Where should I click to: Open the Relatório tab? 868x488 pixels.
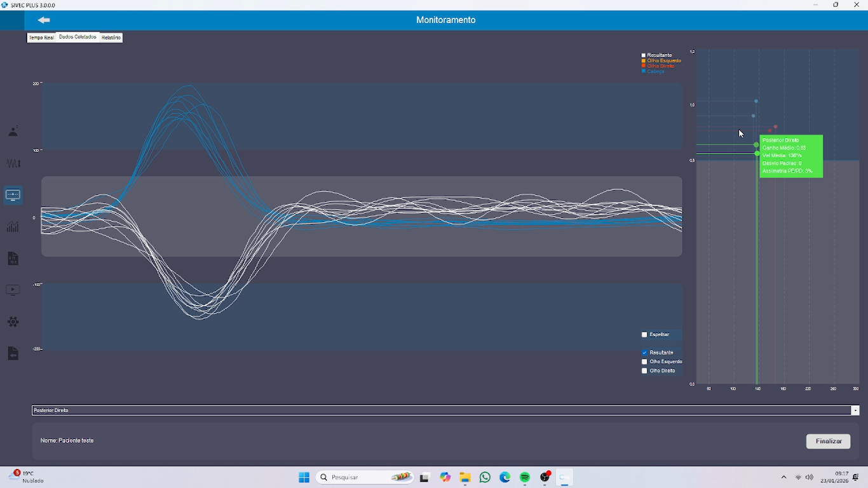[111, 37]
